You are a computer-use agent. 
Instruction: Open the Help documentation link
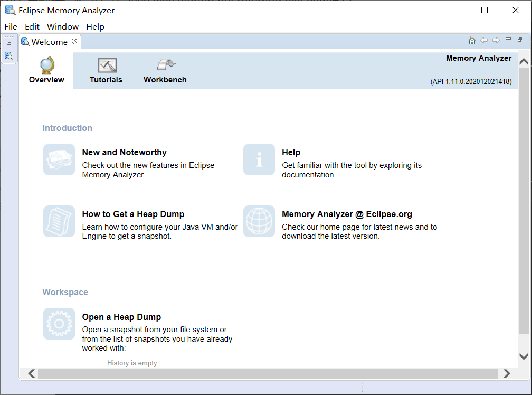[x=291, y=153]
